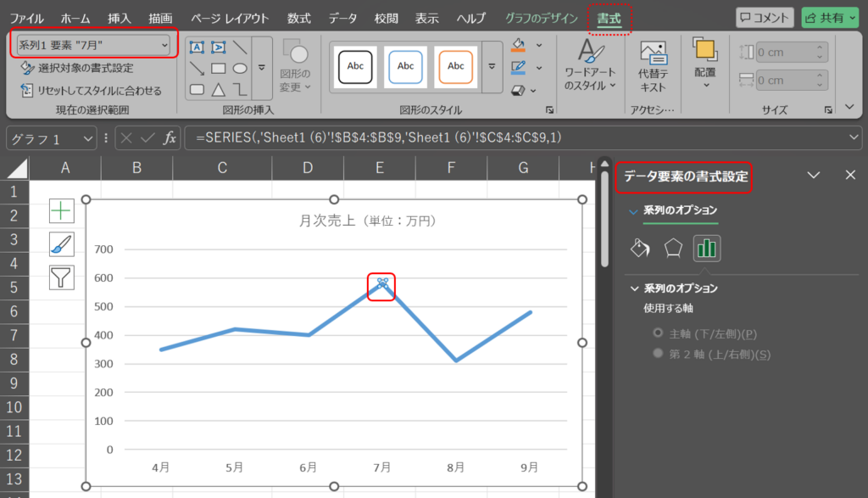Open shape fill dropdown arrow
The image size is (868, 498).
pos(539,46)
